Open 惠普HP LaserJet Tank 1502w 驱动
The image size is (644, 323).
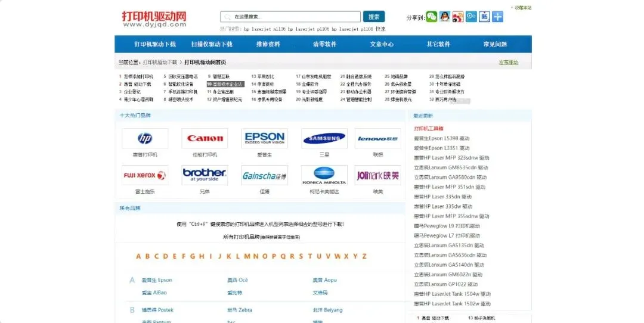point(452,304)
